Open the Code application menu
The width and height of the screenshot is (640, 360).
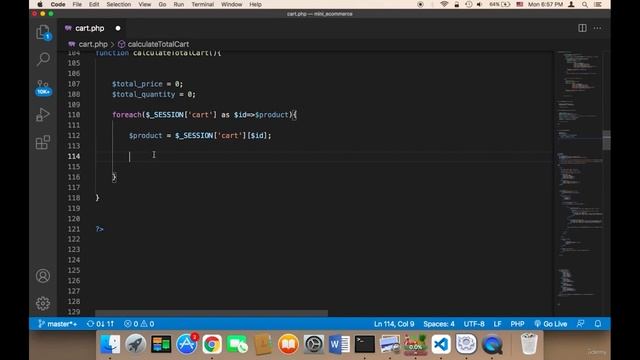[58, 4]
